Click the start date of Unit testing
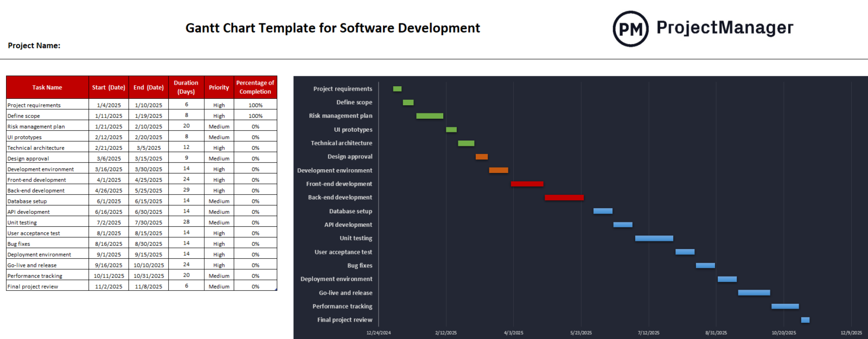 108,223
